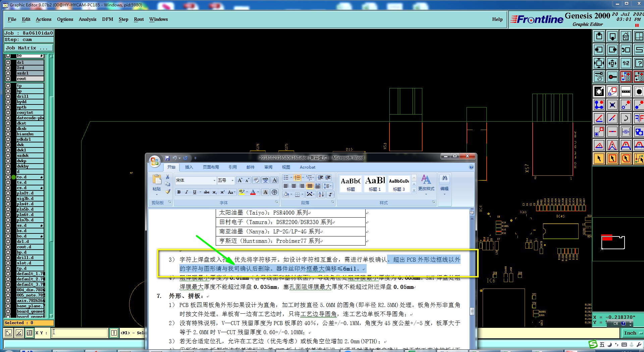Toggle the ss.d layer checkbox
Image resolution: width=644 pixels, height=352 pixels.
point(8,225)
